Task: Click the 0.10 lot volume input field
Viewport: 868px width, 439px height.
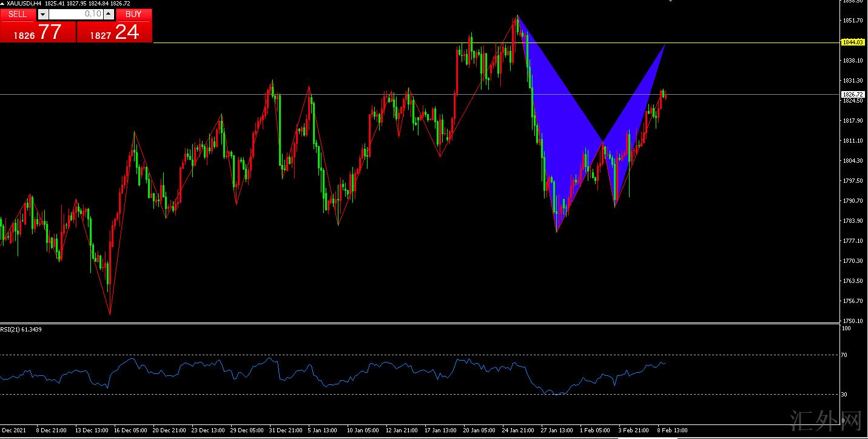Action: [75, 14]
